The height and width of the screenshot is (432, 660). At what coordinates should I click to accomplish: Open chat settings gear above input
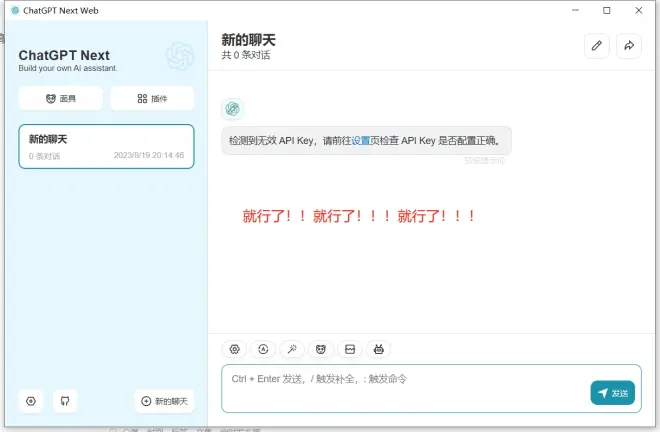coord(234,349)
